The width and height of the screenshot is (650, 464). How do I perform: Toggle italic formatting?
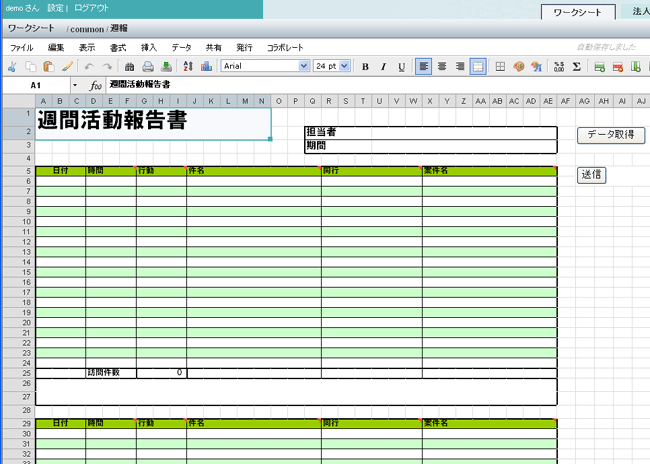[x=383, y=67]
